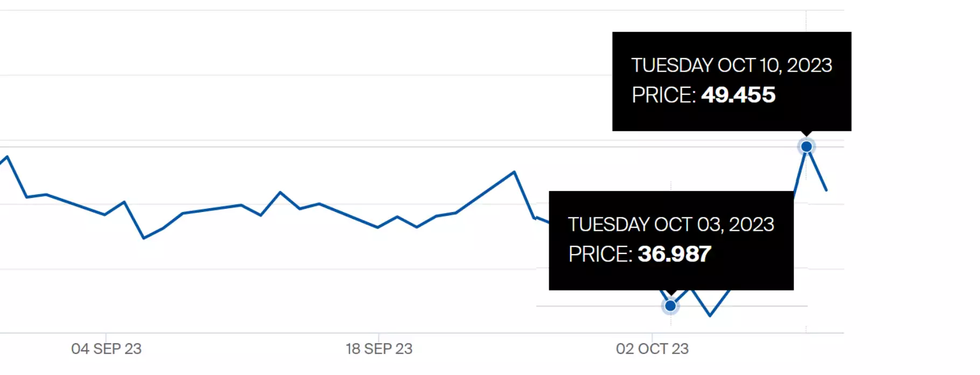
Task: Click the late-September peak before the October drop
Action: pos(514,172)
